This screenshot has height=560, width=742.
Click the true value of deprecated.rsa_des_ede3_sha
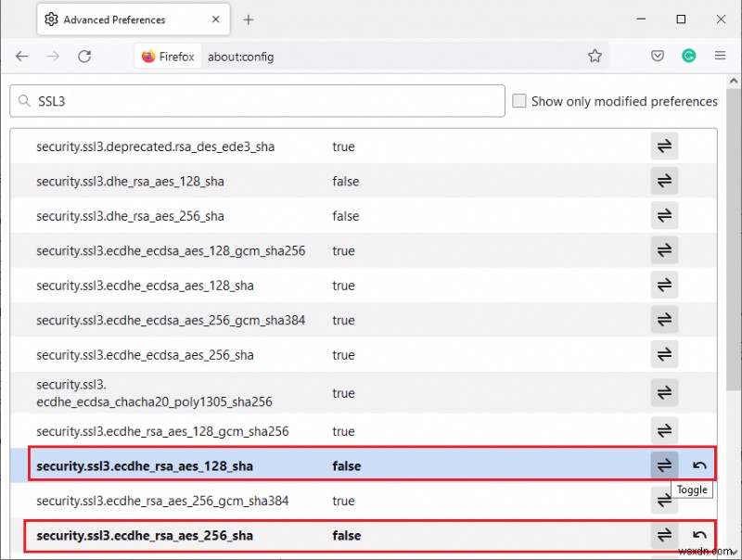click(x=343, y=146)
